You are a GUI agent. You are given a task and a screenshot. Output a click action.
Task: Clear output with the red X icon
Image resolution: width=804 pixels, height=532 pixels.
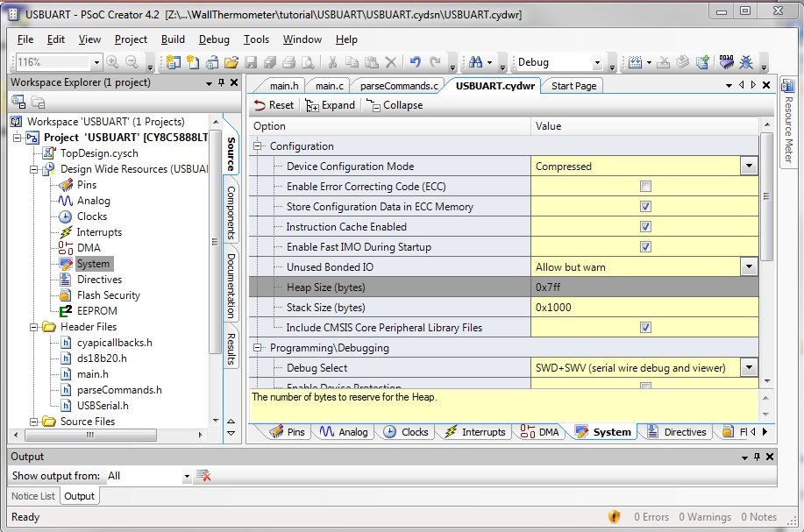[203, 476]
